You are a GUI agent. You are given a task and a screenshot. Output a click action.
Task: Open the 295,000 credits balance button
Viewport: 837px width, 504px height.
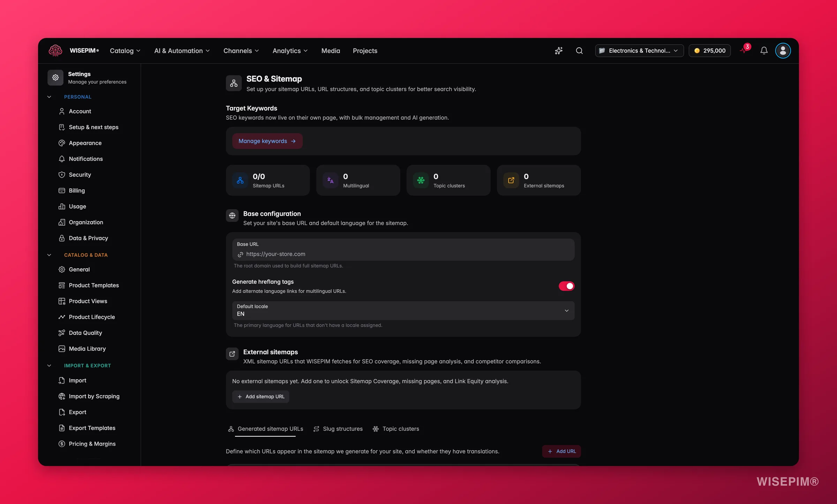709,51
